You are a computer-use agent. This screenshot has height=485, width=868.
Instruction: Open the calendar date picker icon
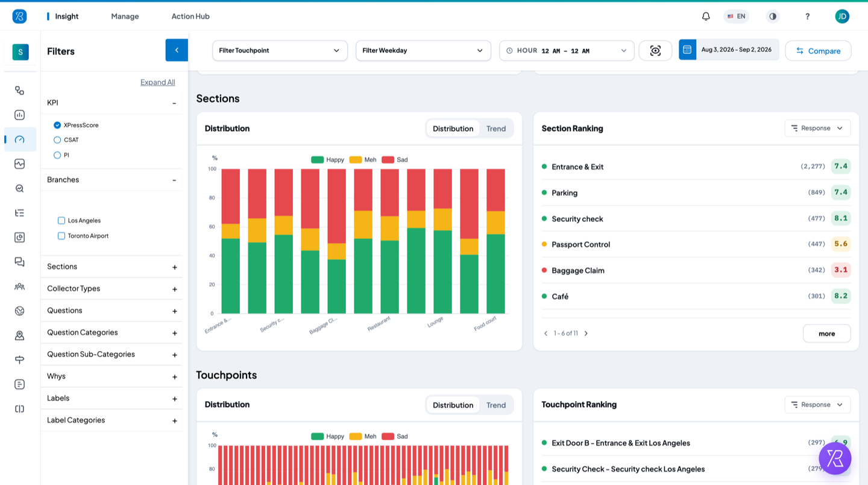(687, 49)
